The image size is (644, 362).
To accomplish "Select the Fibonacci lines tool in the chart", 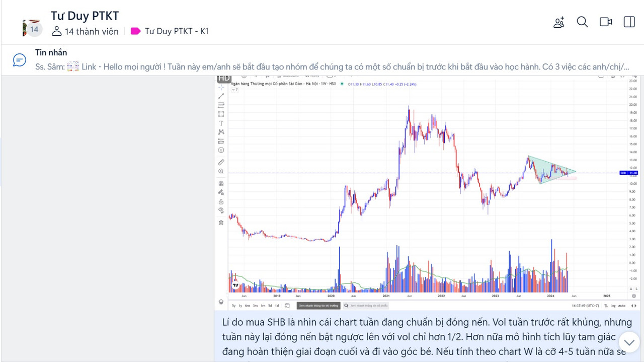I will tap(221, 105).
